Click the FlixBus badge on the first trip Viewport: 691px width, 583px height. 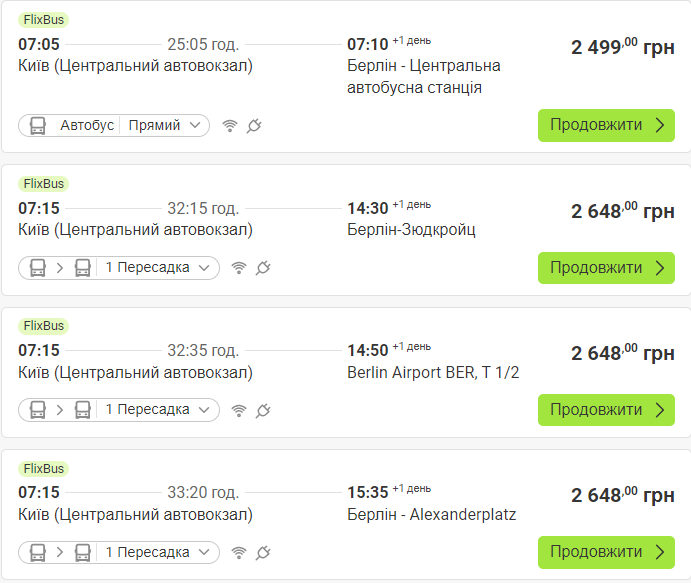pyautogui.click(x=44, y=20)
